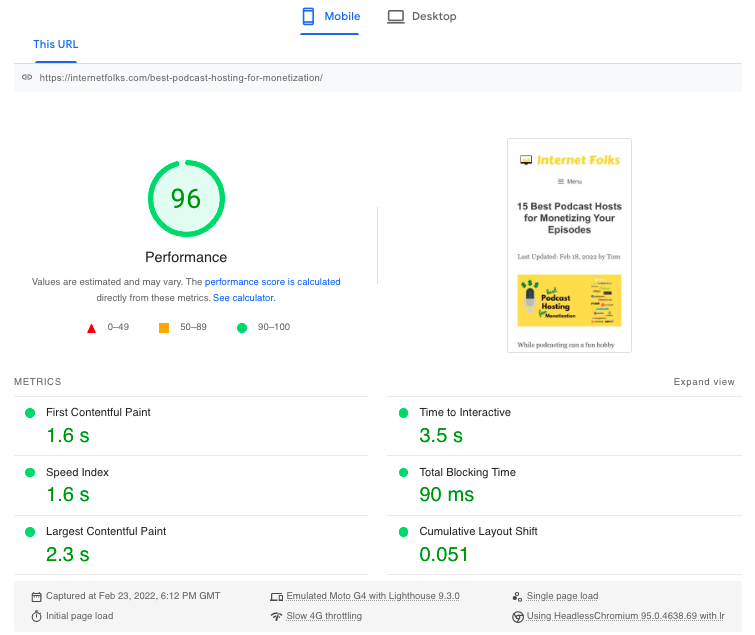This screenshot has width=755, height=635.
Task: Switch to the Desktop tab
Action: tap(422, 17)
